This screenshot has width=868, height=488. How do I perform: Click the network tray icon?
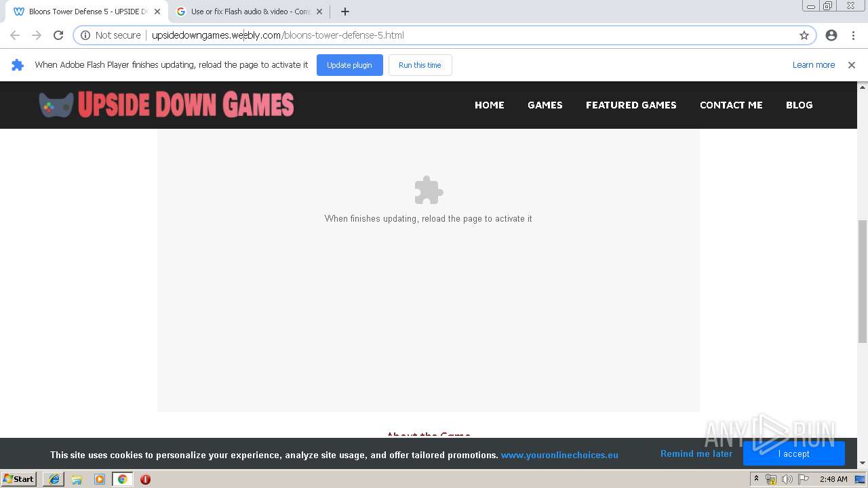coord(771,479)
